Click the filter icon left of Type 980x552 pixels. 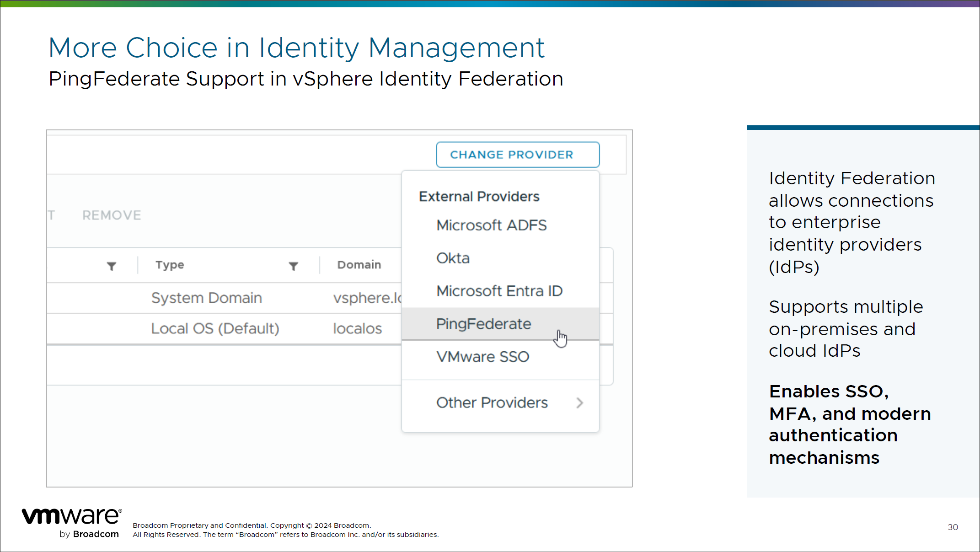(111, 266)
